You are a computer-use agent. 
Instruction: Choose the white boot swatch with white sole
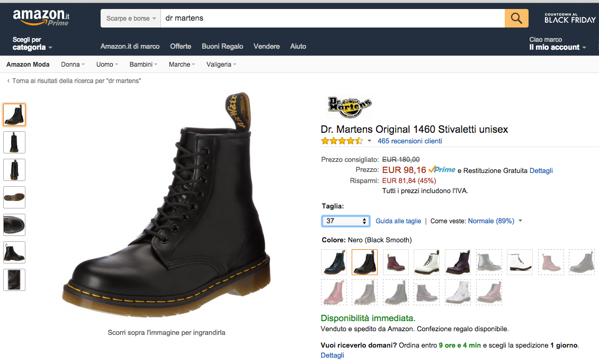click(520, 262)
